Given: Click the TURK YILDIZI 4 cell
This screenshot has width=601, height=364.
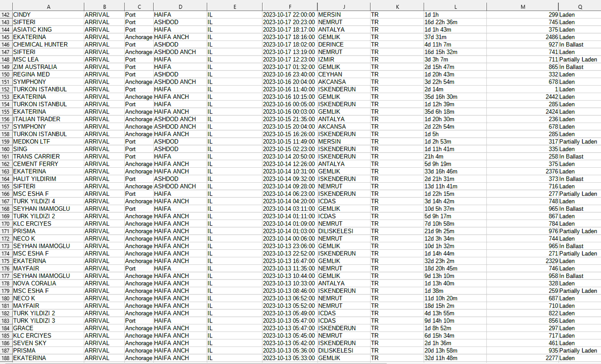Looking at the screenshot, I should coord(48,201).
